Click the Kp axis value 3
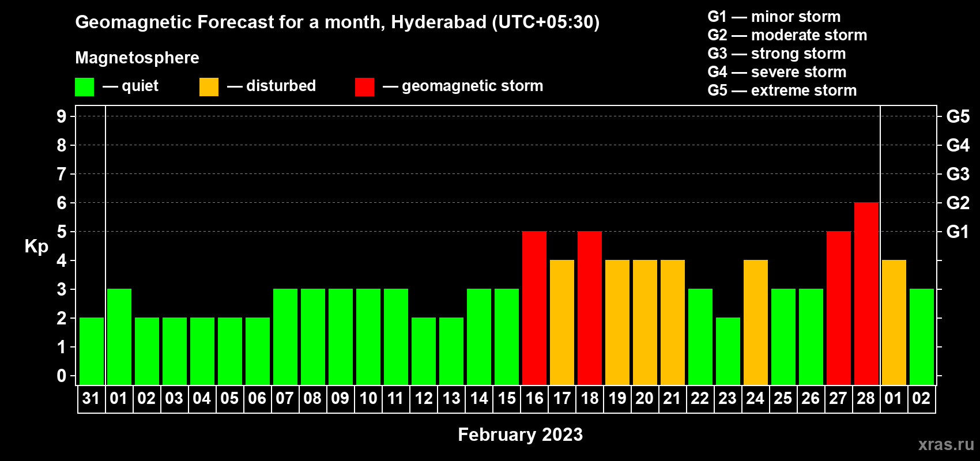Image resolution: width=980 pixels, height=461 pixels. (62, 289)
